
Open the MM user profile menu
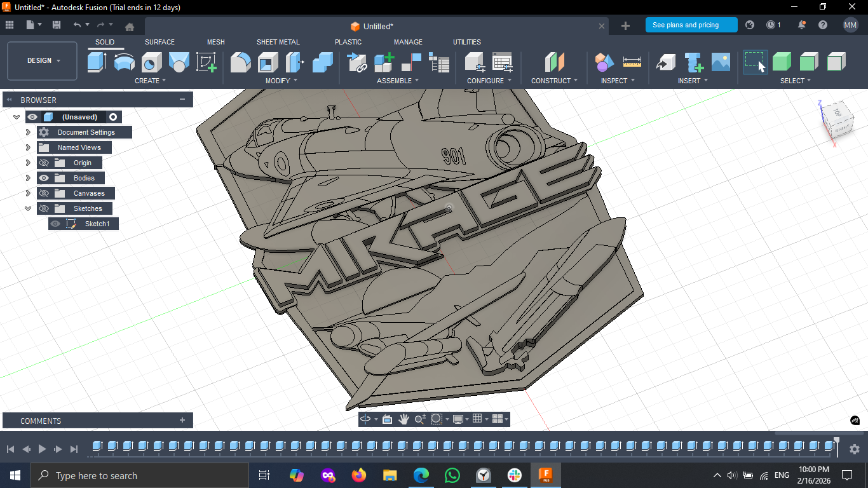[x=850, y=25]
